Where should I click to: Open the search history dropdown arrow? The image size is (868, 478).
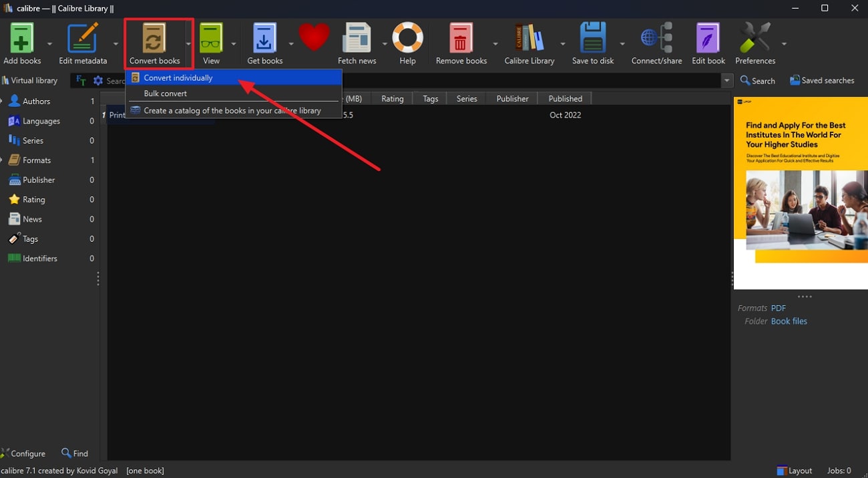727,81
